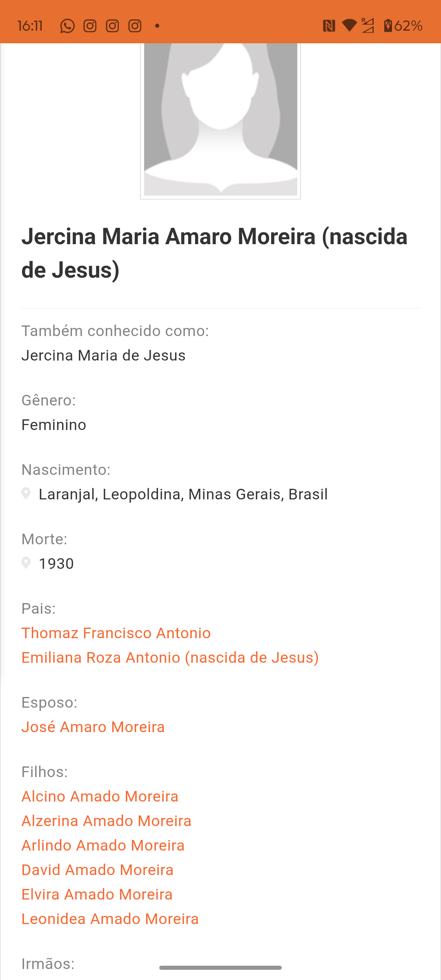Open David Amado Moreira's profile

pyautogui.click(x=98, y=870)
